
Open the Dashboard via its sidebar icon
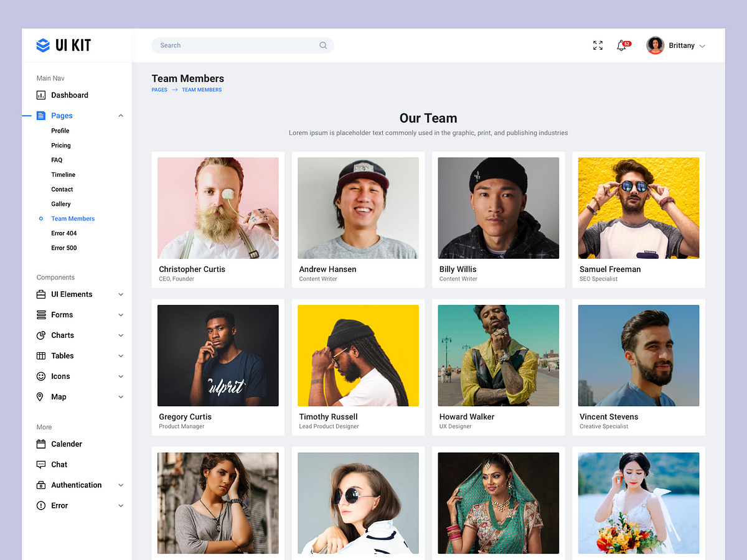41,95
